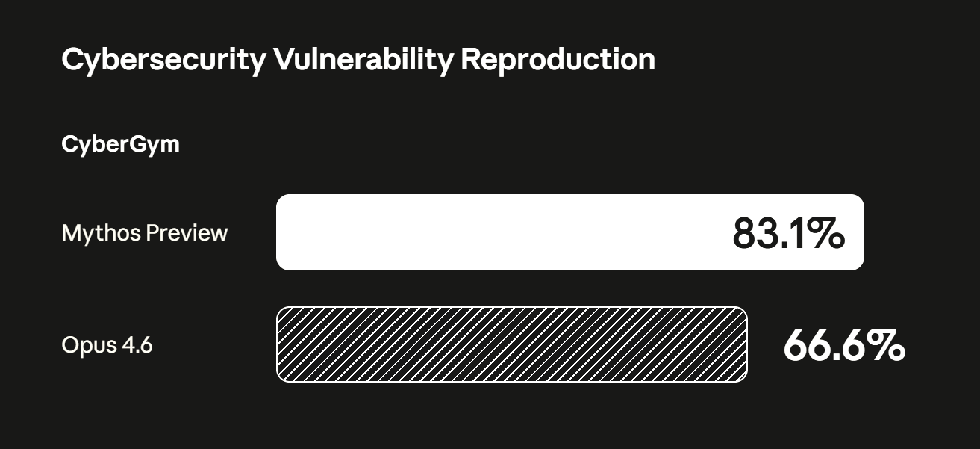Select the hatched Opus 4.6 bar
Image resolution: width=980 pixels, height=449 pixels.
pos(511,344)
